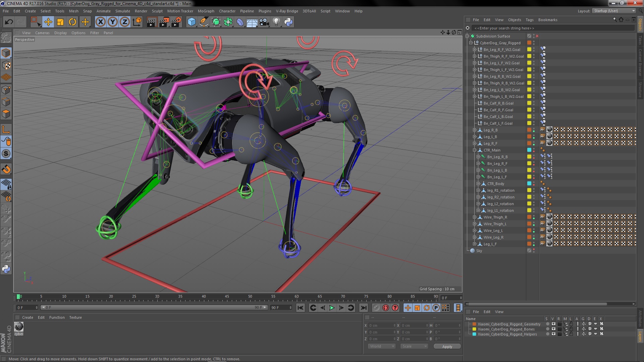Open the MoGraph menu

[206, 11]
